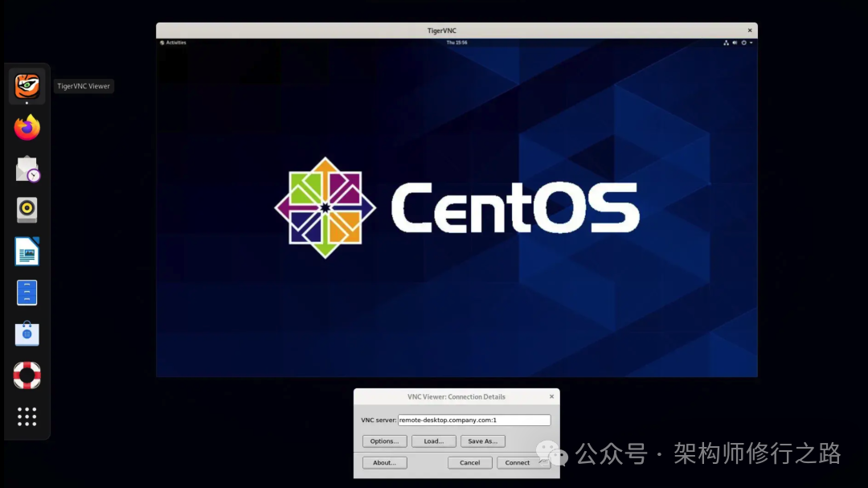Mute audio via the speaker icon

point(734,43)
